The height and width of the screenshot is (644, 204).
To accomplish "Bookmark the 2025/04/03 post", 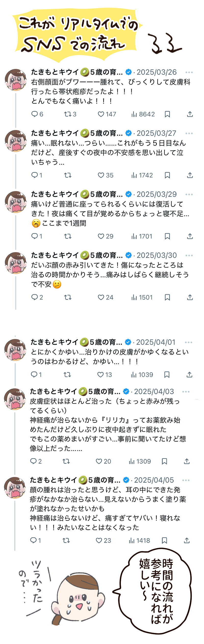I will pos(164,462).
